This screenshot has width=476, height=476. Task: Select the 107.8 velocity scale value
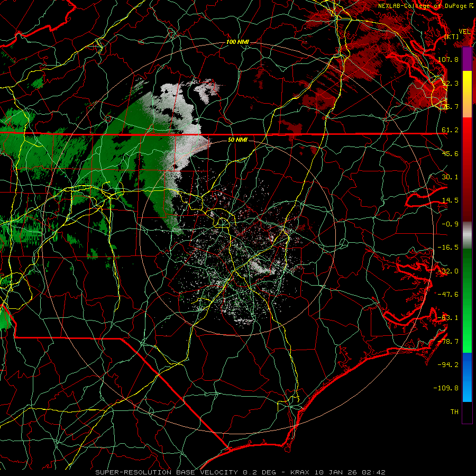click(x=448, y=59)
